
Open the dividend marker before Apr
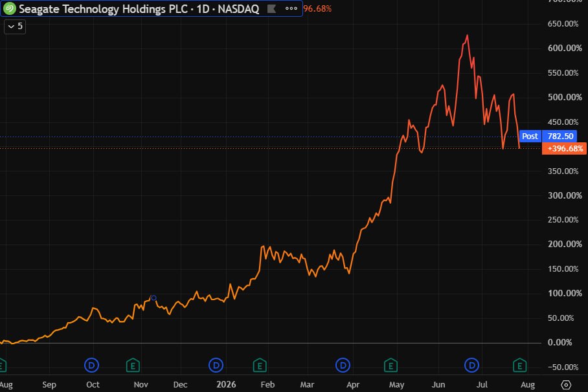tap(343, 365)
